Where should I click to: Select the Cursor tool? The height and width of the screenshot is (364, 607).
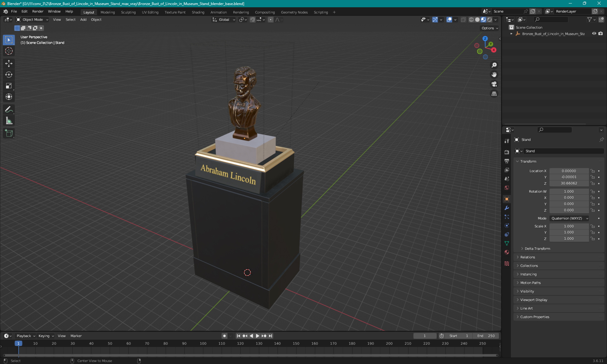click(x=9, y=51)
